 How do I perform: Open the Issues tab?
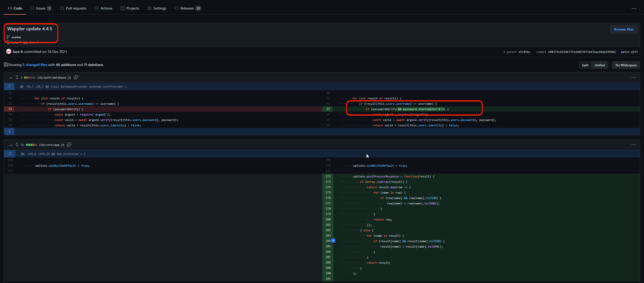click(41, 8)
